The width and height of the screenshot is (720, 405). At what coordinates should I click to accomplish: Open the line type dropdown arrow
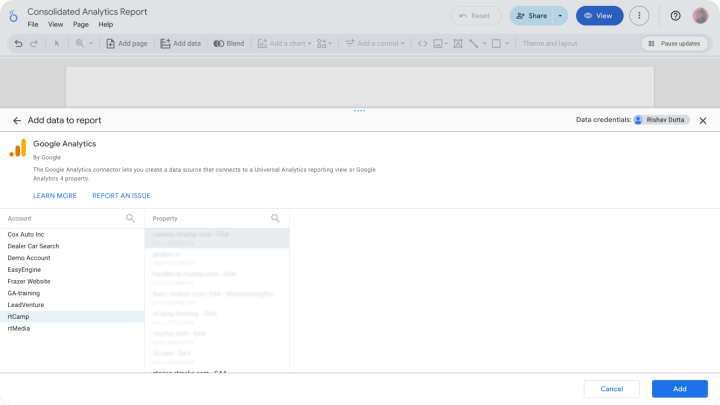point(484,44)
